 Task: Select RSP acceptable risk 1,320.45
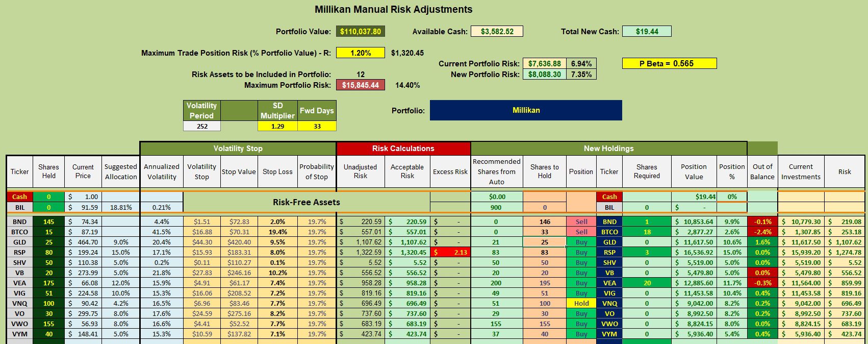[407, 252]
